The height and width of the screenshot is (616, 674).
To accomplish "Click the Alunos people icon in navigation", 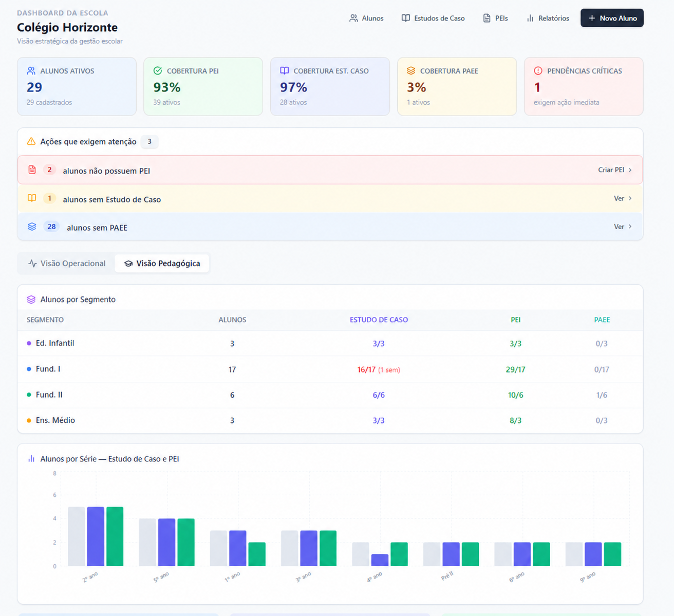I will point(353,18).
